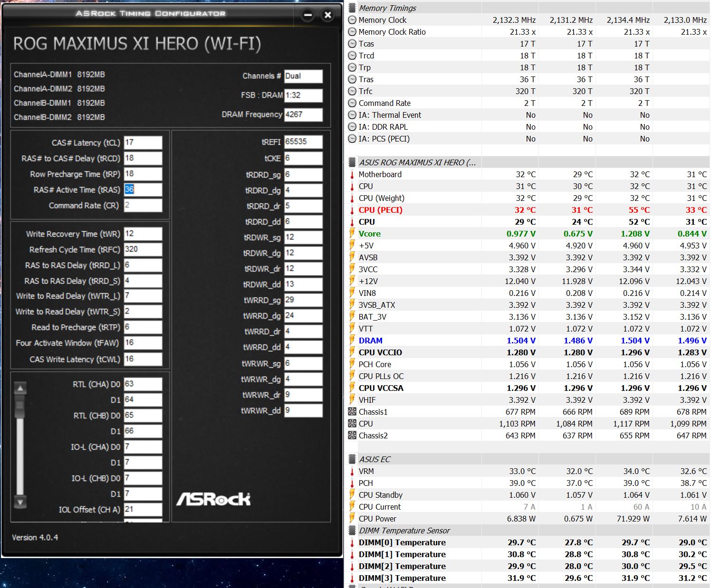Click the scrollbar thumb in the RTL panel
This screenshot has height=588, width=711.
pyautogui.click(x=20, y=406)
